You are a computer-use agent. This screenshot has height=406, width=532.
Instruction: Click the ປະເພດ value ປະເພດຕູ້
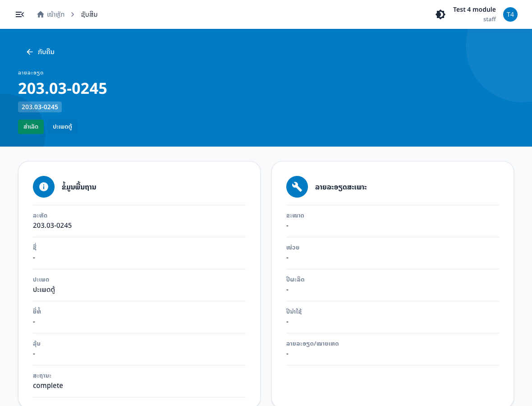click(44, 290)
